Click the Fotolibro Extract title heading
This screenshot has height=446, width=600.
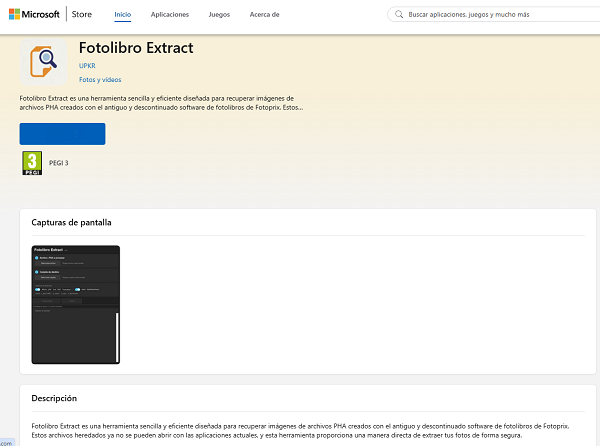[136, 48]
